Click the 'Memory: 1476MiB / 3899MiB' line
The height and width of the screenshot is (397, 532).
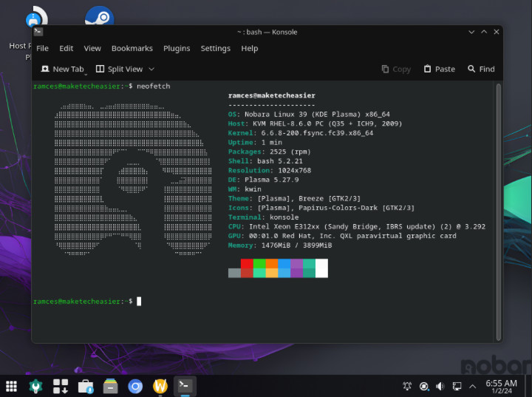pos(280,245)
